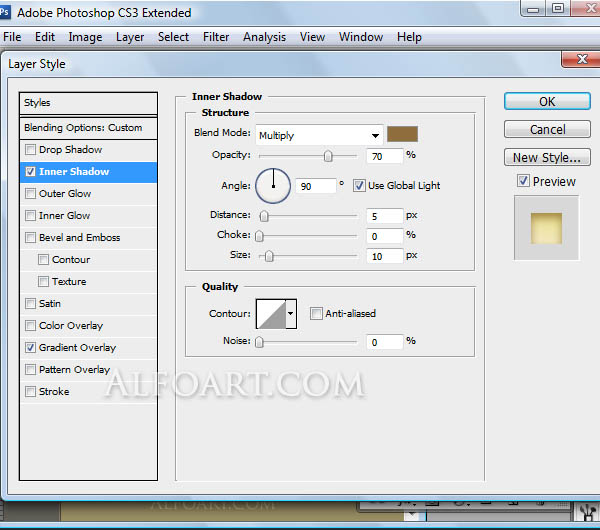The image size is (600, 530).
Task: Enable the Bevel and Emboss checkbox
Action: click(x=30, y=237)
